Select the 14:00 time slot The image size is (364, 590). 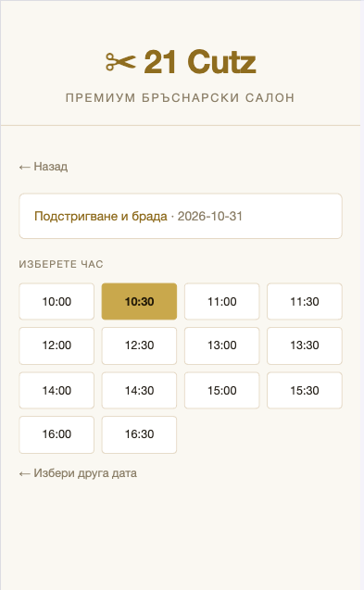pyautogui.click(x=56, y=390)
